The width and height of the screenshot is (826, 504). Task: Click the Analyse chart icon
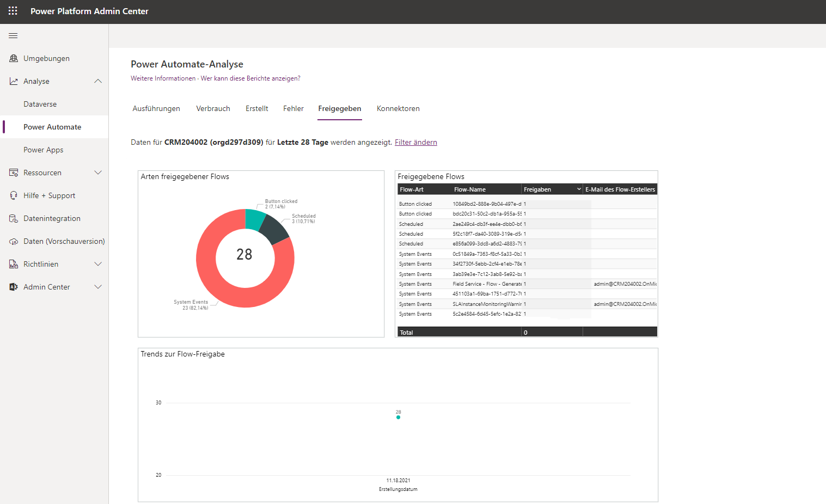(x=14, y=81)
